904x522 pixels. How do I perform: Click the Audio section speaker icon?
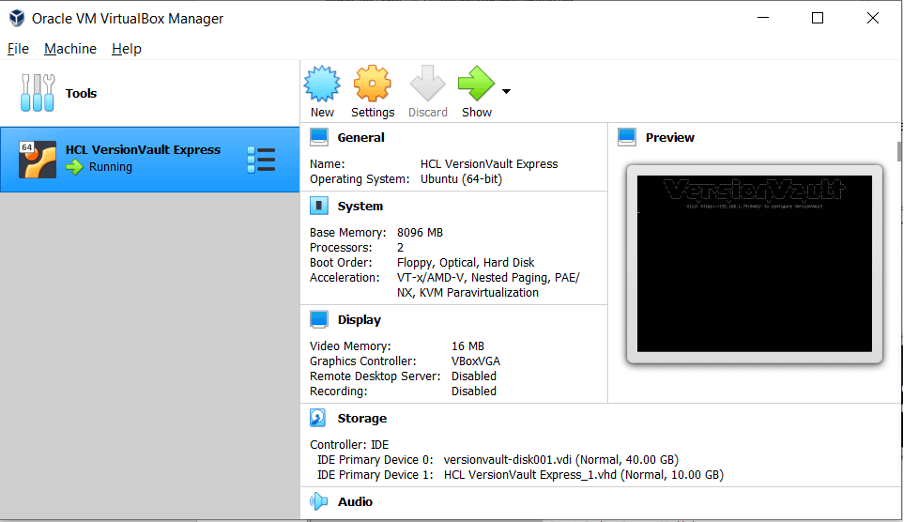[319, 502]
